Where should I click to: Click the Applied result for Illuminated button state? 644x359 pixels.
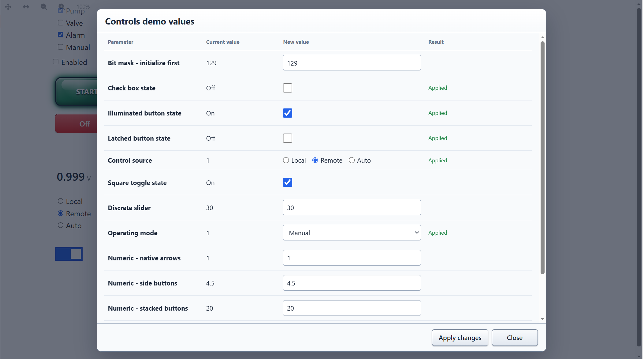tap(437, 113)
